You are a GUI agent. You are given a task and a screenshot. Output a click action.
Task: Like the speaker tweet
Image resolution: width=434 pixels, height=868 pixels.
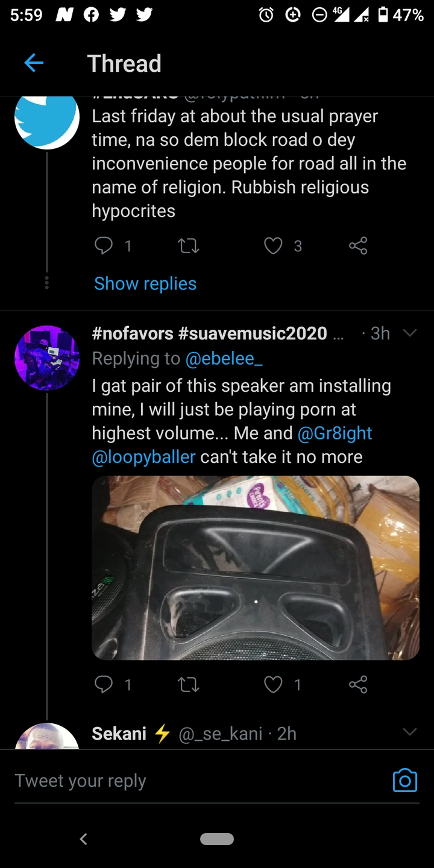click(x=274, y=684)
